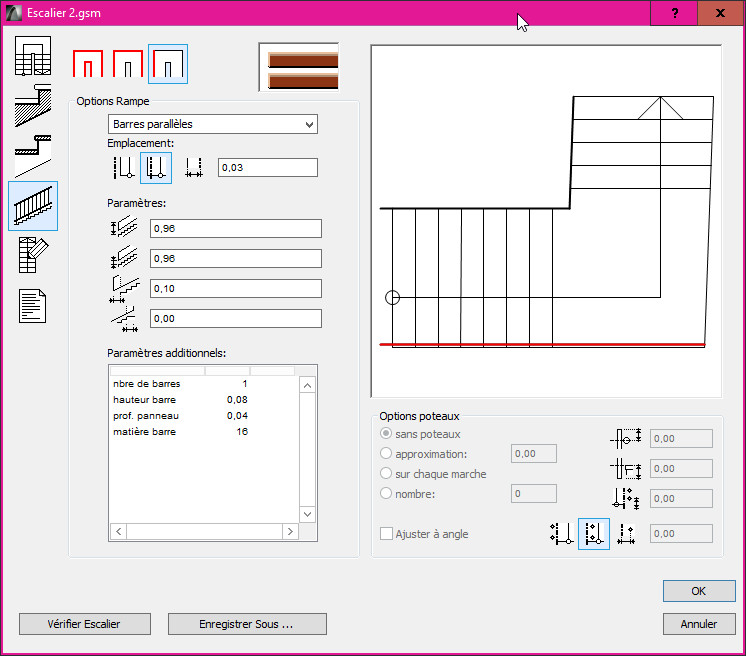Choose first post placement icon
The width and height of the screenshot is (746, 656).
561,534
